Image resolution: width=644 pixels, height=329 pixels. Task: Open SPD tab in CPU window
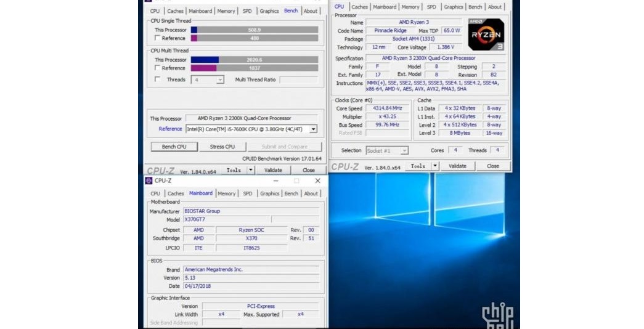tap(431, 7)
